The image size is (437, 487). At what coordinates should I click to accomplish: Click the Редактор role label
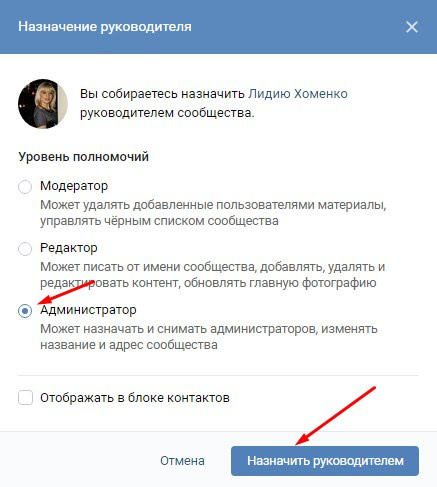point(69,248)
